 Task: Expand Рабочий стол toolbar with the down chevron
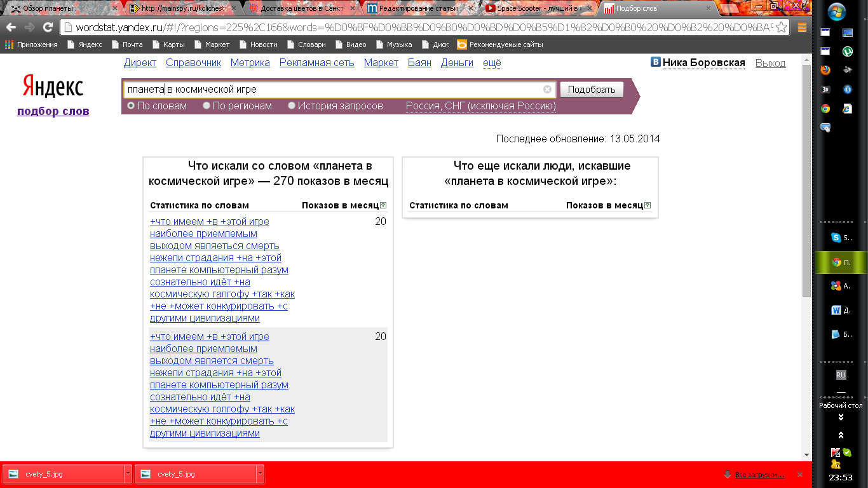pos(841,417)
